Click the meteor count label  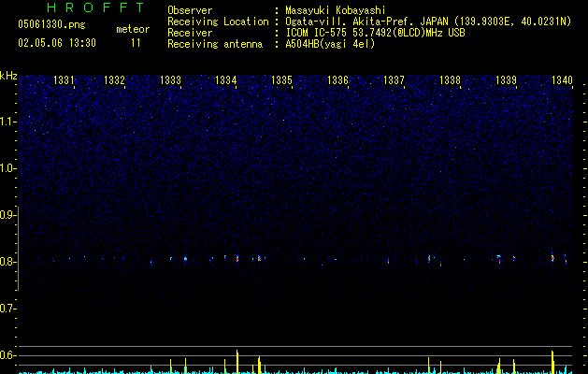[133, 29]
